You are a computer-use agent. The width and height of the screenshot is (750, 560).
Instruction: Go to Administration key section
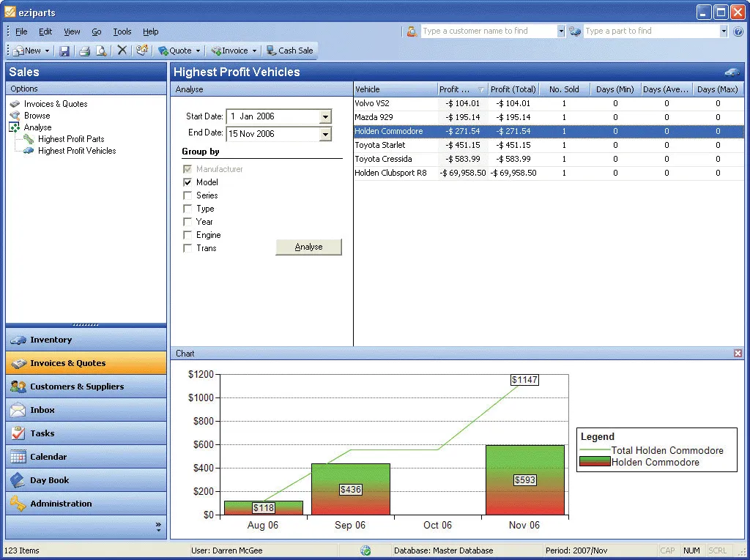[x=86, y=504]
